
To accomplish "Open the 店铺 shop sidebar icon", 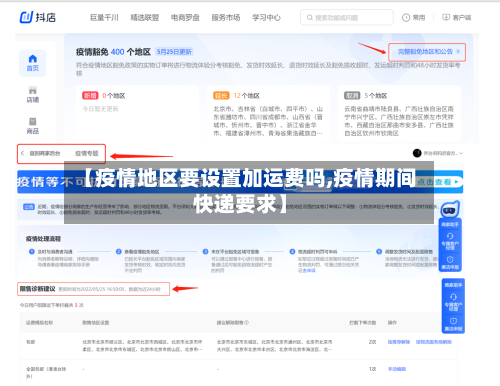I will coord(33,91).
